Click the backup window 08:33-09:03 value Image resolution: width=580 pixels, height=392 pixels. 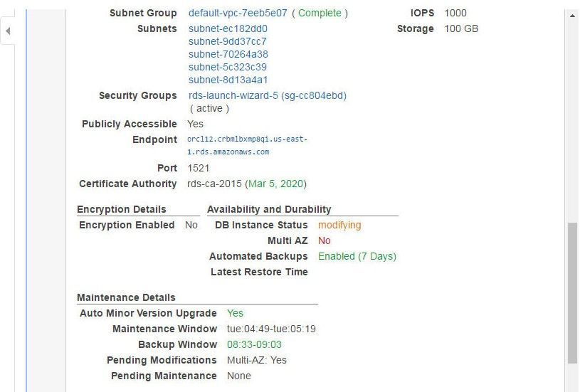click(254, 344)
